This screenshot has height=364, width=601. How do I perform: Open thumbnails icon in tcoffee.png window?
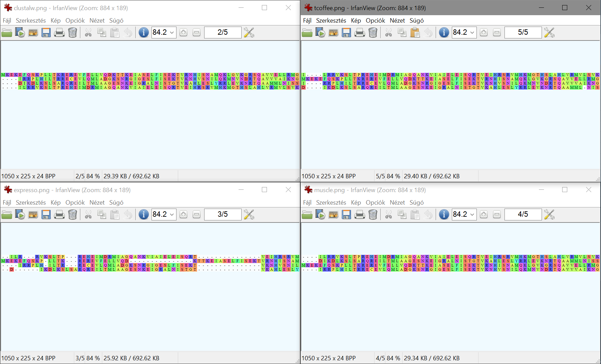[x=333, y=33]
